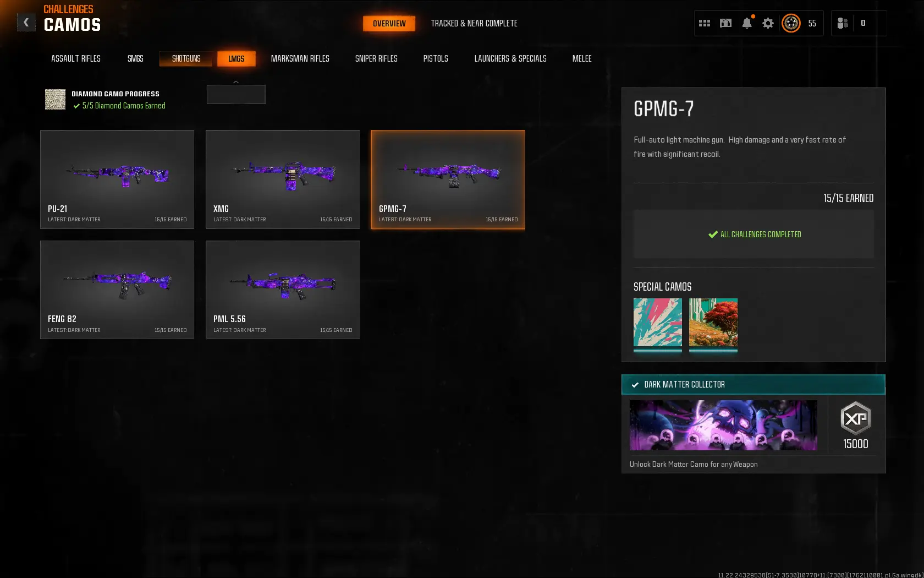Click the back arrow button
The height and width of the screenshot is (578, 924).
[x=26, y=23]
